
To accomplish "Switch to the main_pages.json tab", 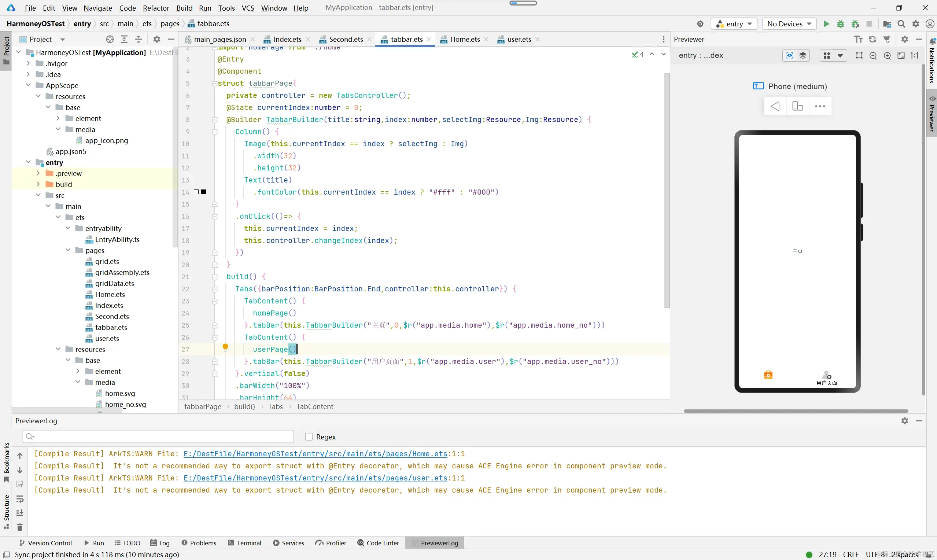I will [x=220, y=39].
